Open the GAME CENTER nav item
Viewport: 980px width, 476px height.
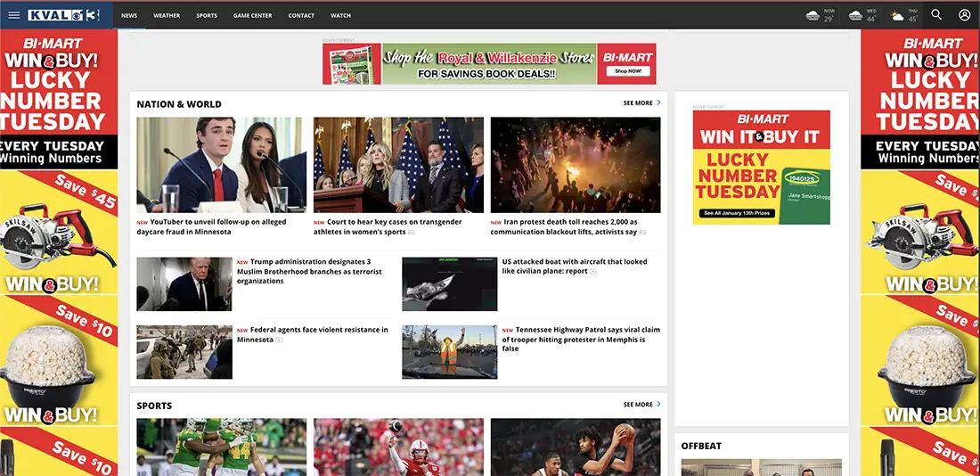(x=252, y=16)
